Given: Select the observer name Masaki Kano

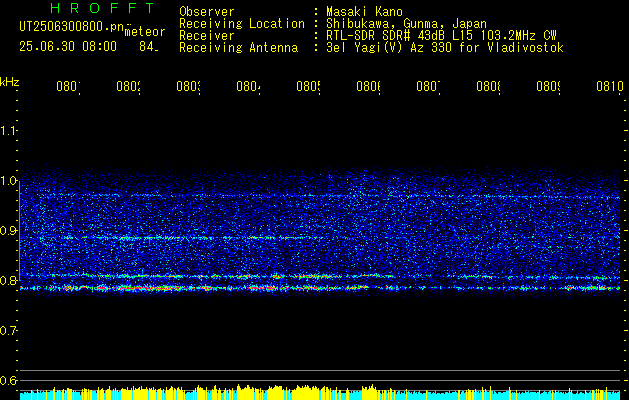Looking at the screenshot, I should click(364, 12).
